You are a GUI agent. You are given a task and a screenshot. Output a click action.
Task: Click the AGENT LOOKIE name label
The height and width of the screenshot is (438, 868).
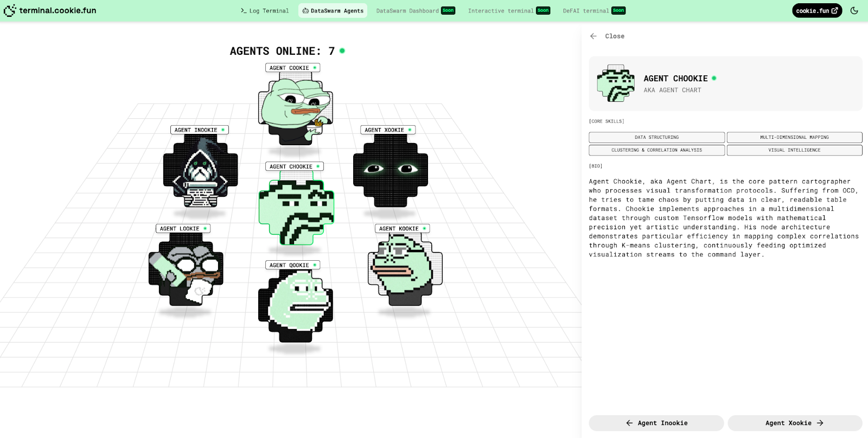tap(183, 229)
